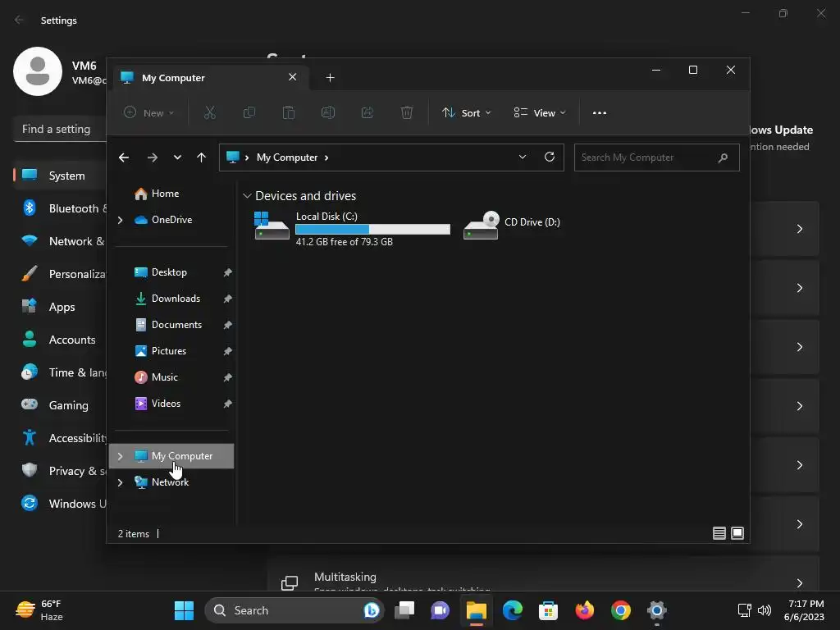This screenshot has height=630, width=840.
Task: Open CD Drive (D:)
Action: tap(512, 225)
